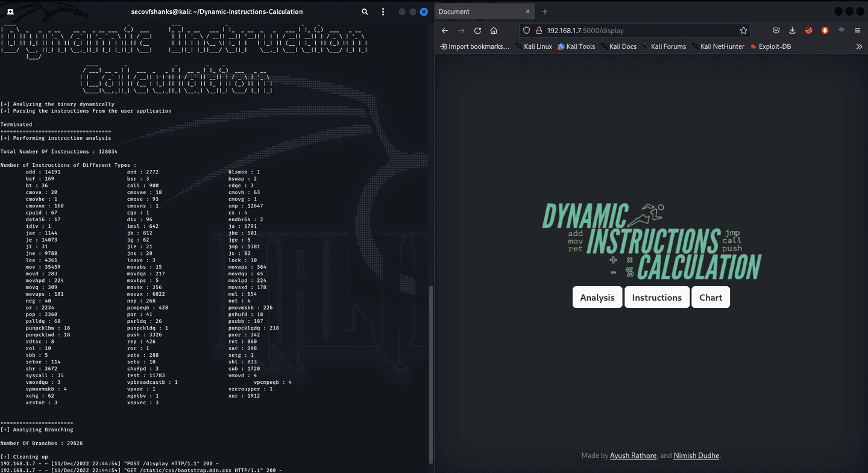This screenshot has width=868, height=473.
Task: Click the insecure connection lock icon
Action: [x=539, y=31]
